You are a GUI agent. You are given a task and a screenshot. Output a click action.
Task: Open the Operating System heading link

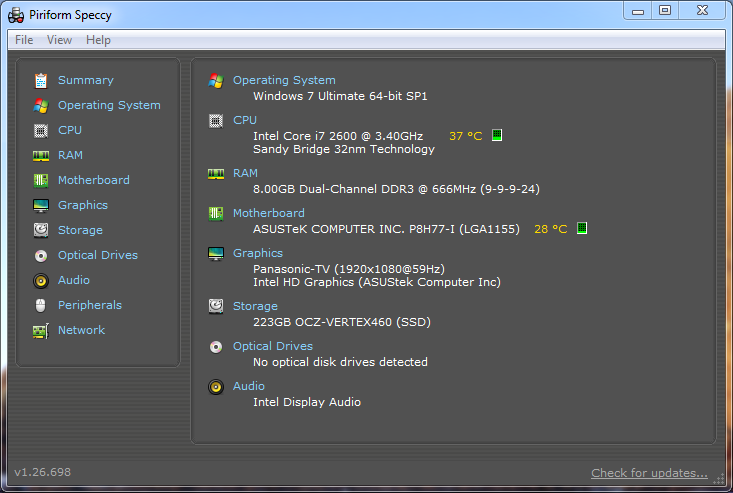click(x=284, y=80)
